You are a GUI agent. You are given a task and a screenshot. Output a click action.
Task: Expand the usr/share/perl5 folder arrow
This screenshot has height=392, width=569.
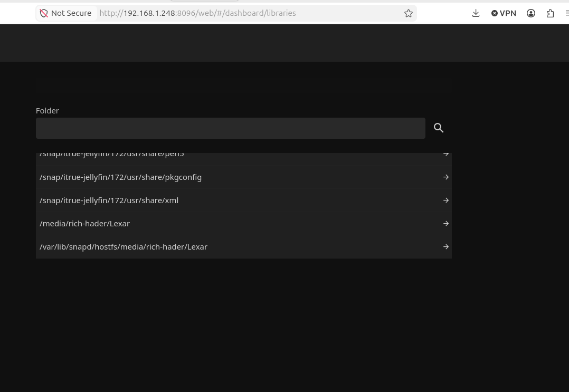(445, 155)
